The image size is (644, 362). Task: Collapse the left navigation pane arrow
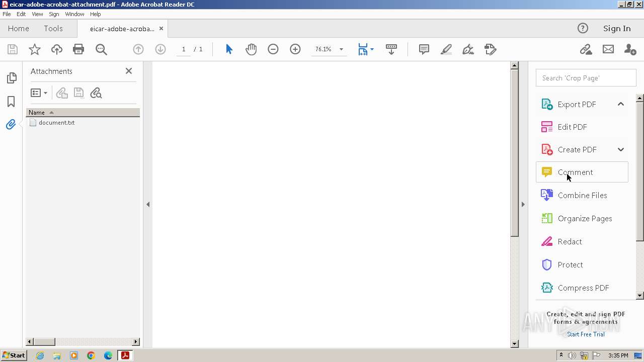click(148, 204)
